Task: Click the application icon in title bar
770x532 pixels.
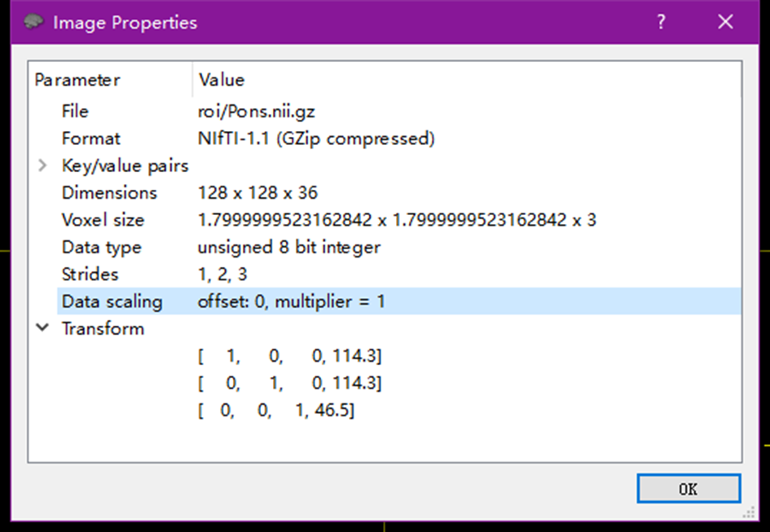Action: click(33, 22)
